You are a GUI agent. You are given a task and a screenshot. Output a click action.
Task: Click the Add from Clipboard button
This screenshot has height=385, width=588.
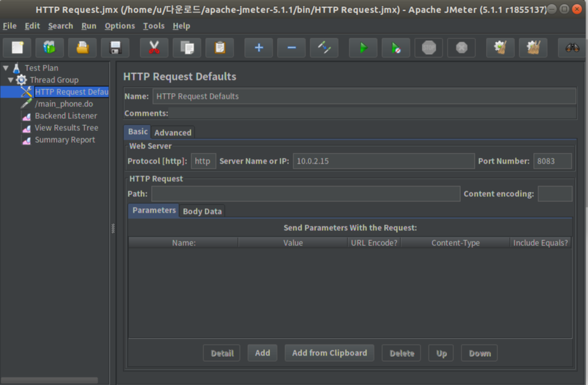tap(330, 353)
